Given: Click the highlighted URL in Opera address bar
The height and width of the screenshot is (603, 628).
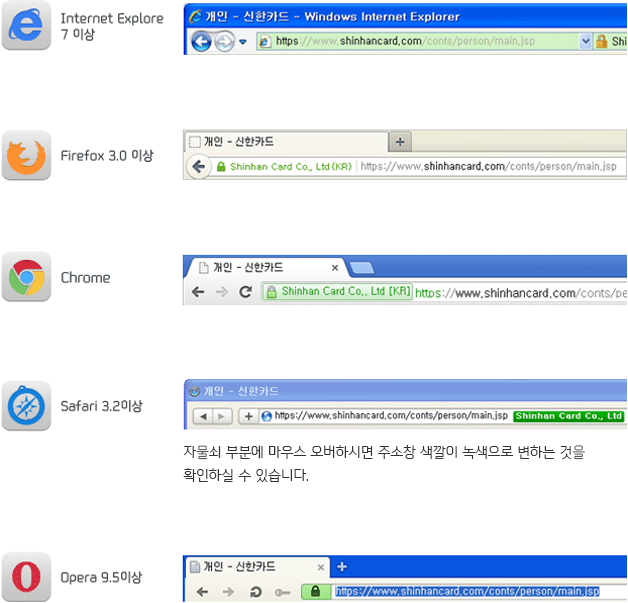Looking at the screenshot, I should 467,591.
